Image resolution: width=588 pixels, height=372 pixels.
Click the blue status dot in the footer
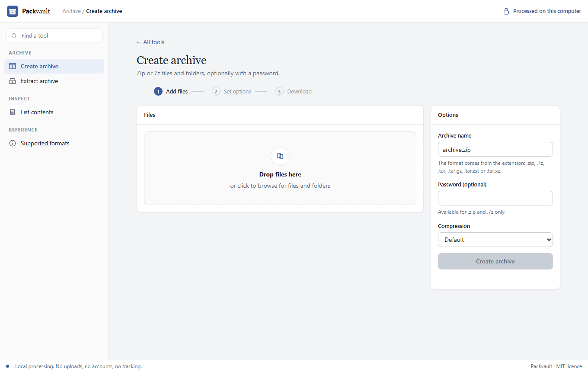7,366
